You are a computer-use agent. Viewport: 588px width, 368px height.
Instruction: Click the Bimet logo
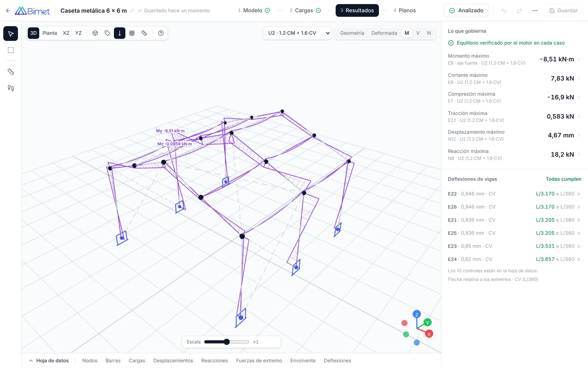coord(32,11)
